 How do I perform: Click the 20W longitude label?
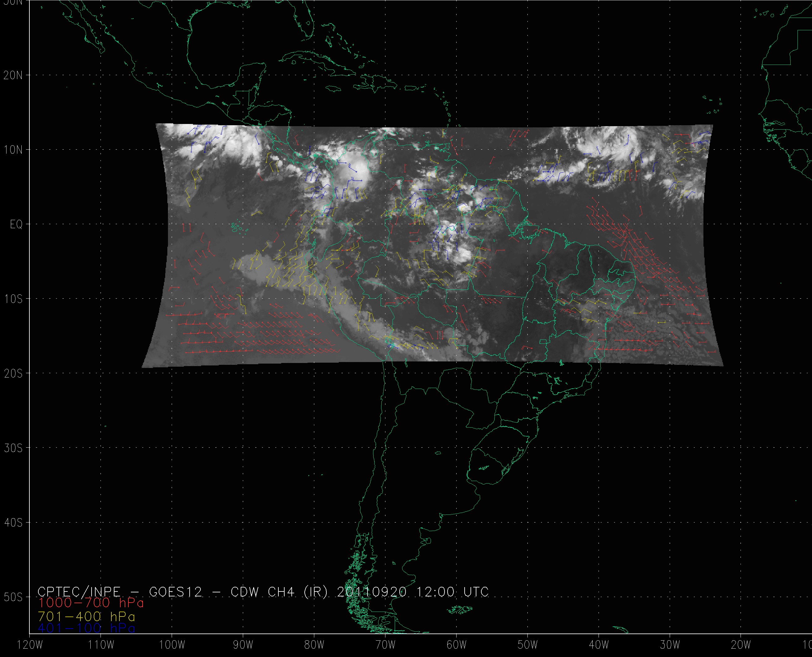[741, 645]
